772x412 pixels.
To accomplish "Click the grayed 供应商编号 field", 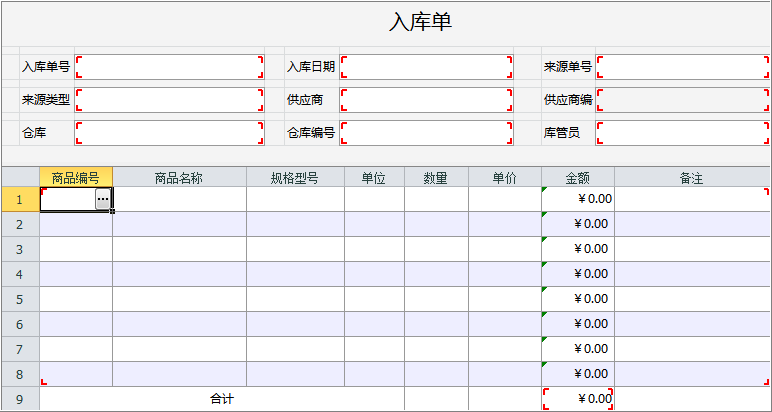I will pyautogui.click(x=682, y=100).
